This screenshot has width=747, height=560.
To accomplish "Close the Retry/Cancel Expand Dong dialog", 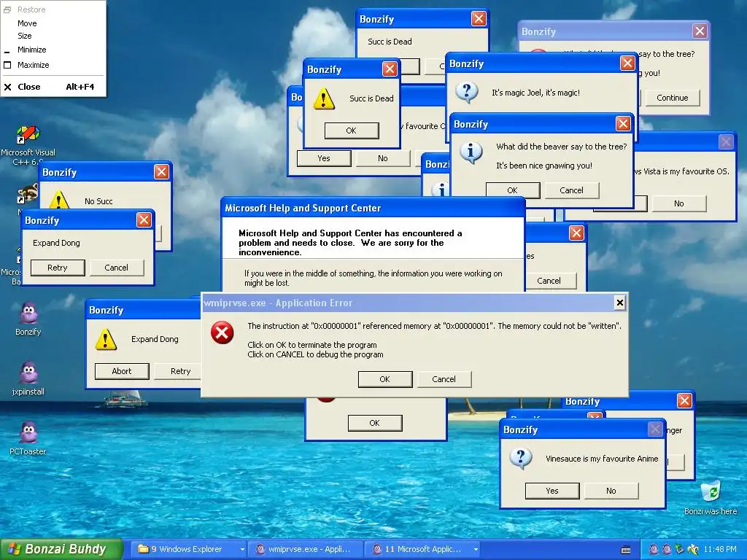I will pyautogui.click(x=144, y=219).
